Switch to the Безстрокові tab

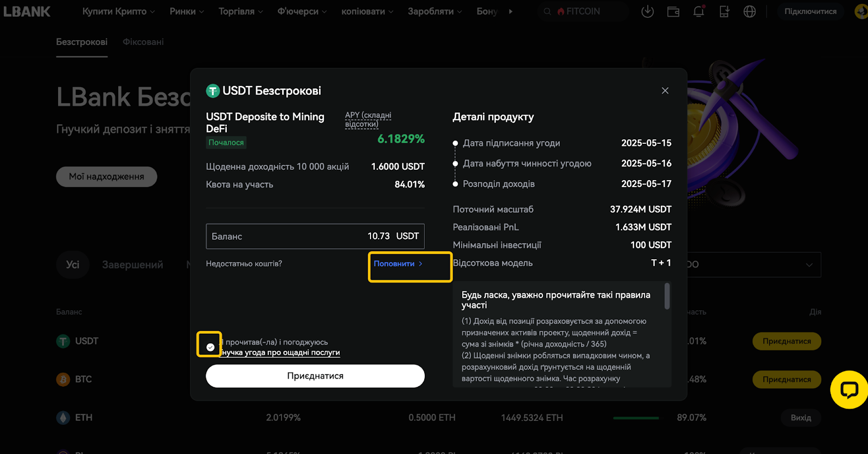click(x=82, y=42)
